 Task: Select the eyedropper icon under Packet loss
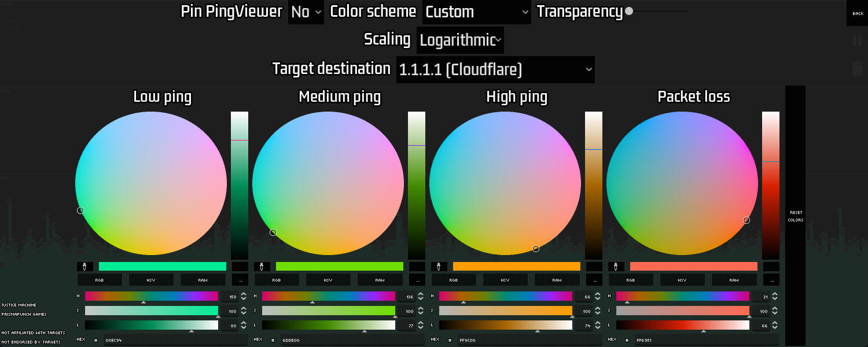click(616, 266)
